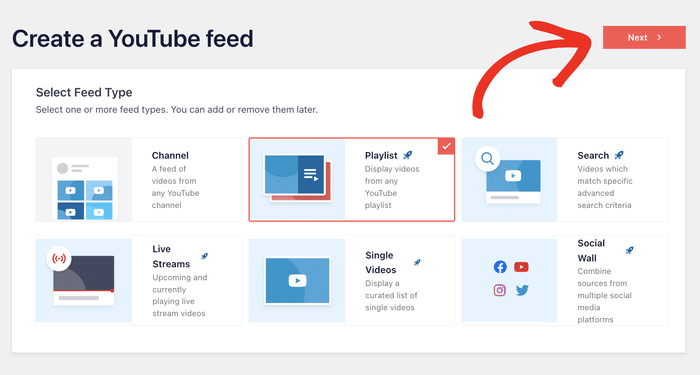Select the Social Wall title text
700x375 pixels.
591,250
